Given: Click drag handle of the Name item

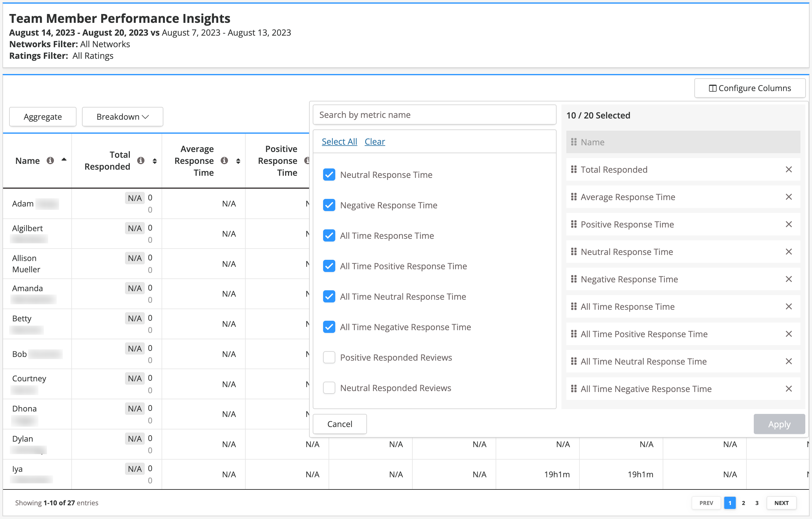Looking at the screenshot, I should [x=574, y=142].
